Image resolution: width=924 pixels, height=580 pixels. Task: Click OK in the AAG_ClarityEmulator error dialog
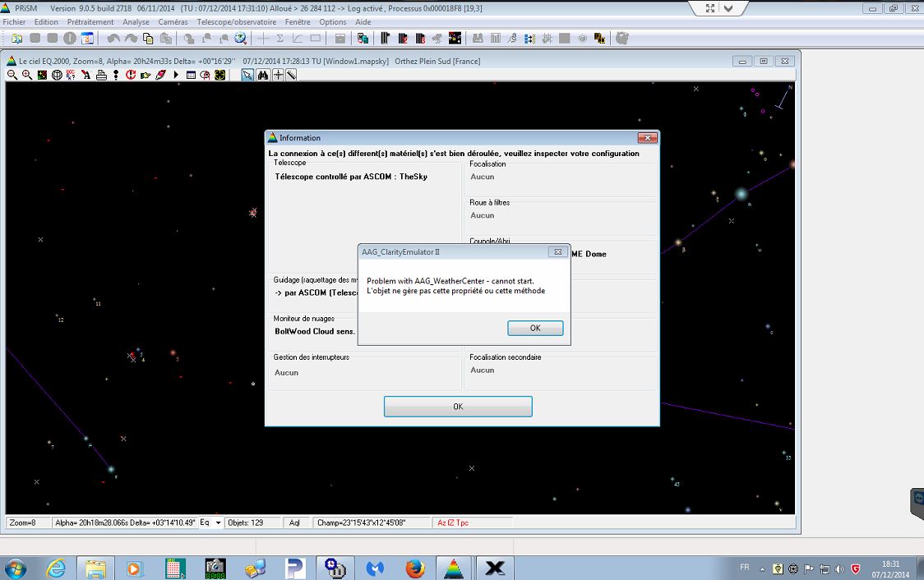click(535, 328)
